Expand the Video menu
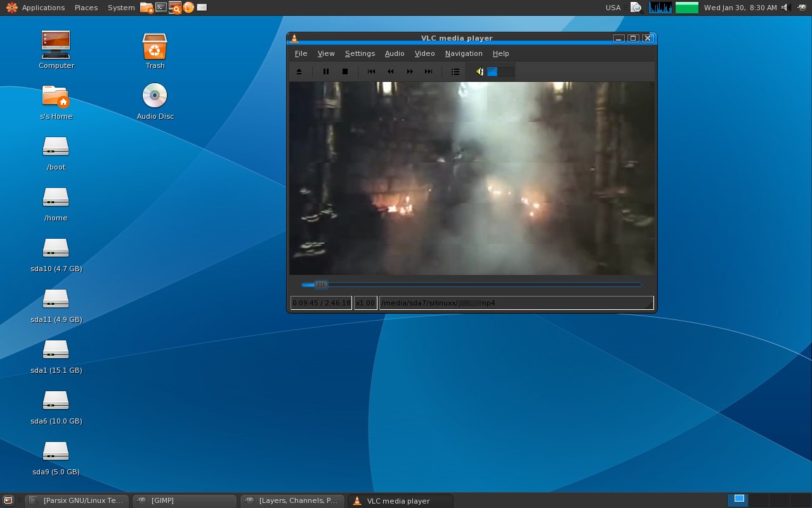Image resolution: width=812 pixels, height=508 pixels. pyautogui.click(x=424, y=53)
